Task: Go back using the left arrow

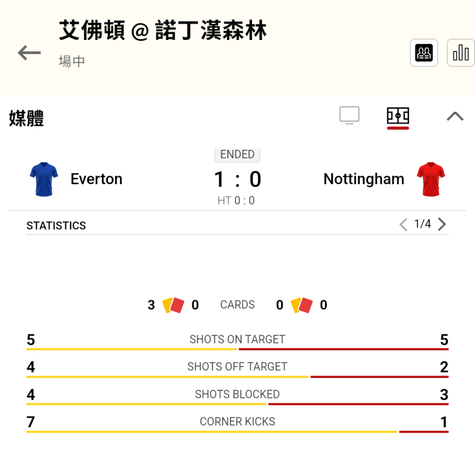Action: tap(29, 53)
